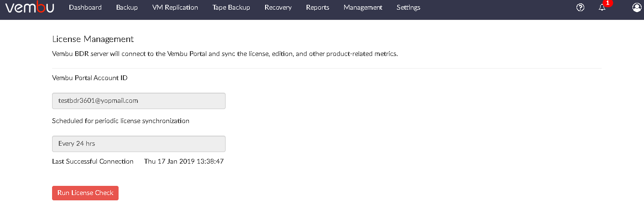The width and height of the screenshot is (644, 224).
Task: Select the Tape Backup menu
Action: pos(231,8)
